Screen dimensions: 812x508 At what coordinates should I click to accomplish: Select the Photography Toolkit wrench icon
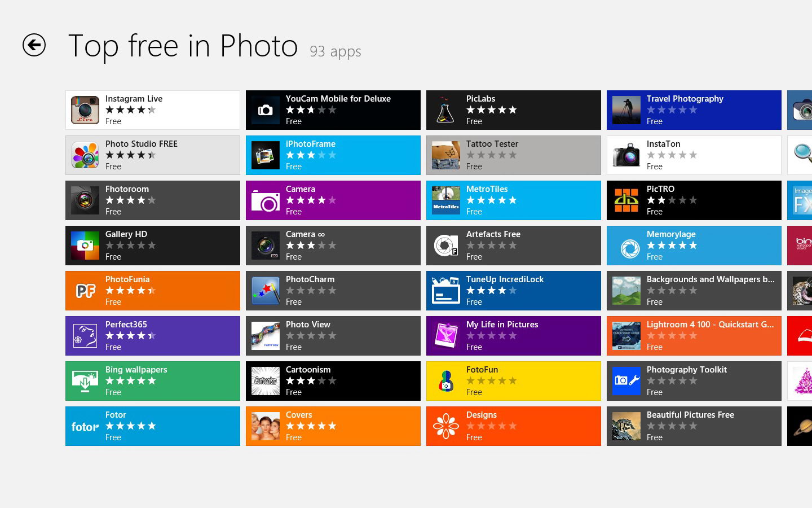click(x=626, y=381)
